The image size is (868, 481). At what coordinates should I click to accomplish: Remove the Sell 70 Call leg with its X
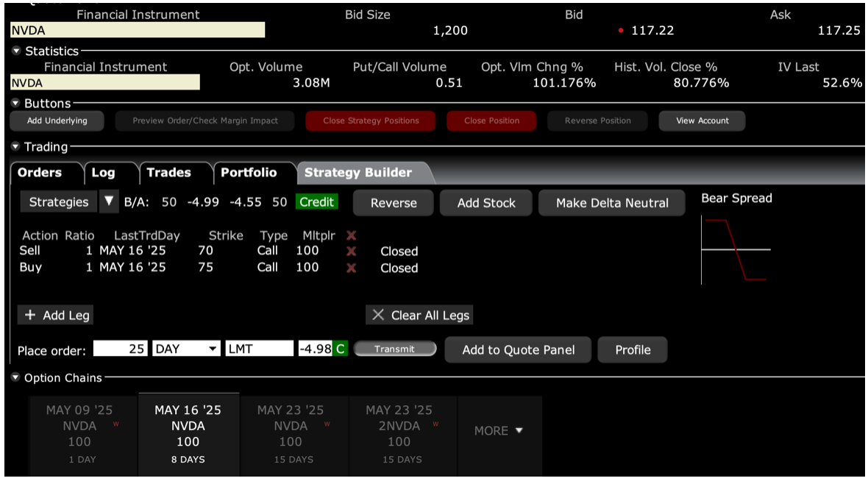(x=351, y=252)
